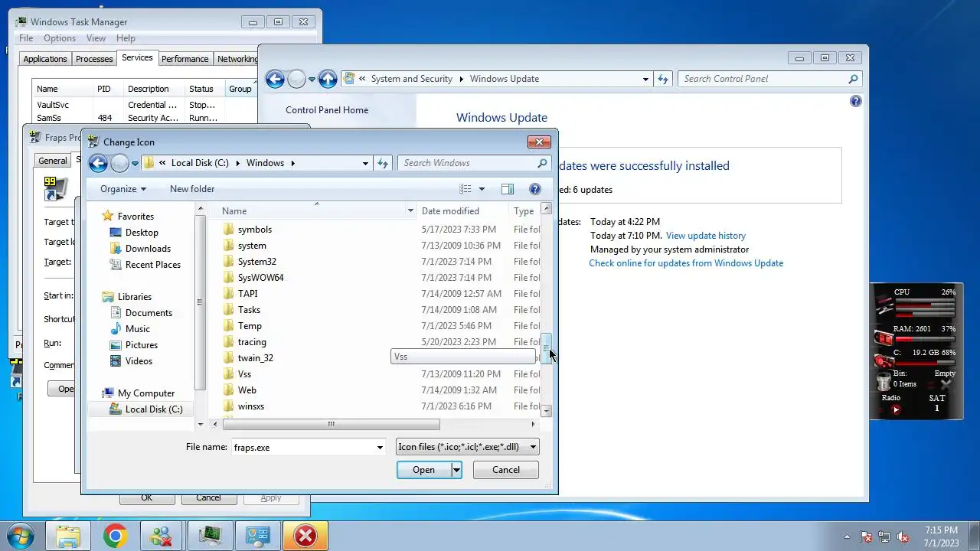Viewport: 980px width, 551px height.
Task: Open Control Panel help icon
Action: pyautogui.click(x=856, y=101)
